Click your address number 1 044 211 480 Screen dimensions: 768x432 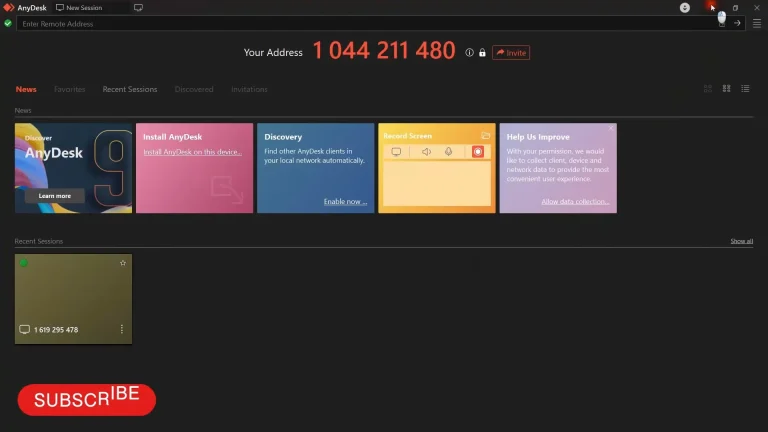(384, 50)
